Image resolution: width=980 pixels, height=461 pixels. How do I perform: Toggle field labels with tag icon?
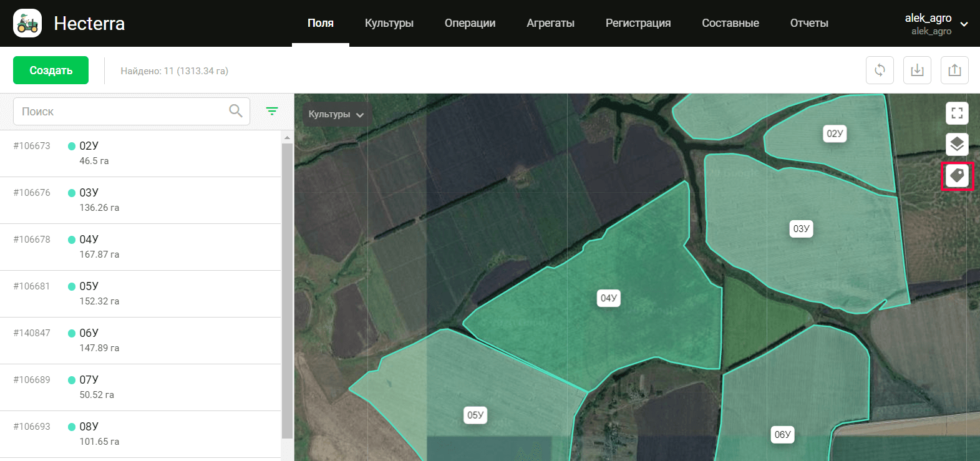pyautogui.click(x=957, y=176)
